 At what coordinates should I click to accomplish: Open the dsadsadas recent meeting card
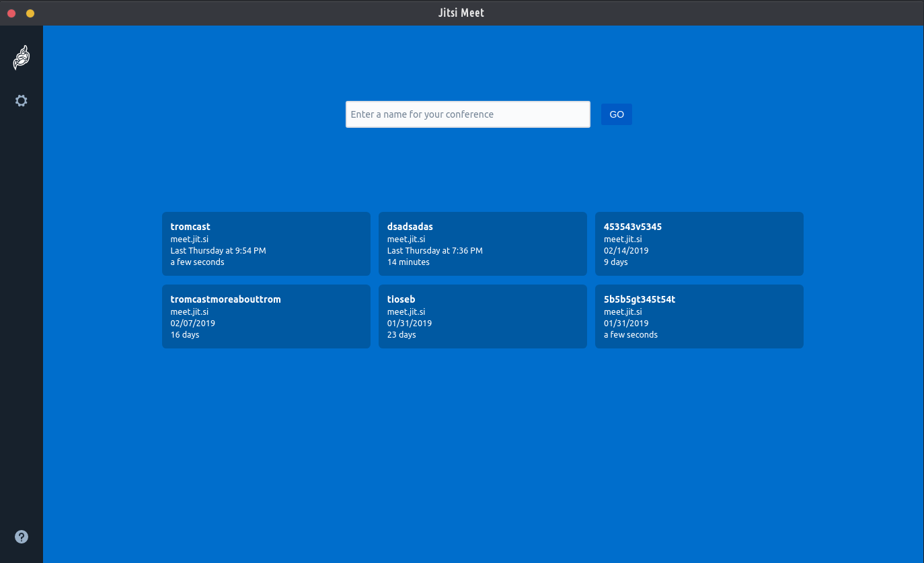482,243
